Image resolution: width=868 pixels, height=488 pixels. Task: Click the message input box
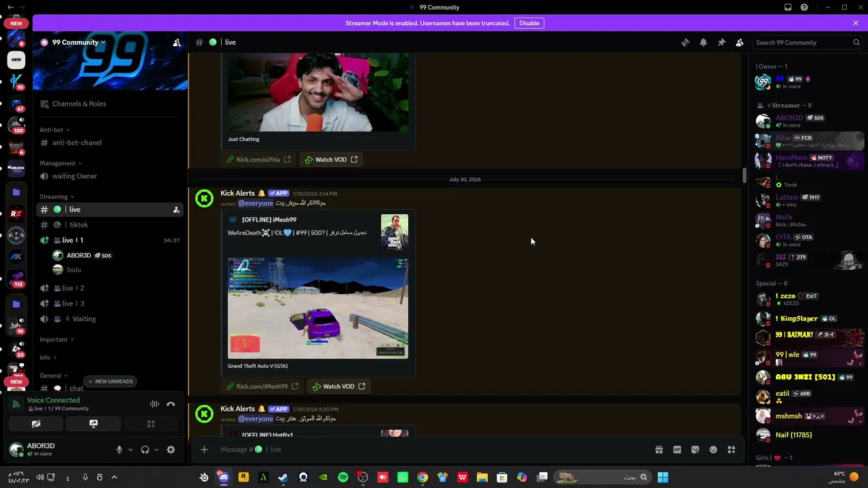coord(433,449)
